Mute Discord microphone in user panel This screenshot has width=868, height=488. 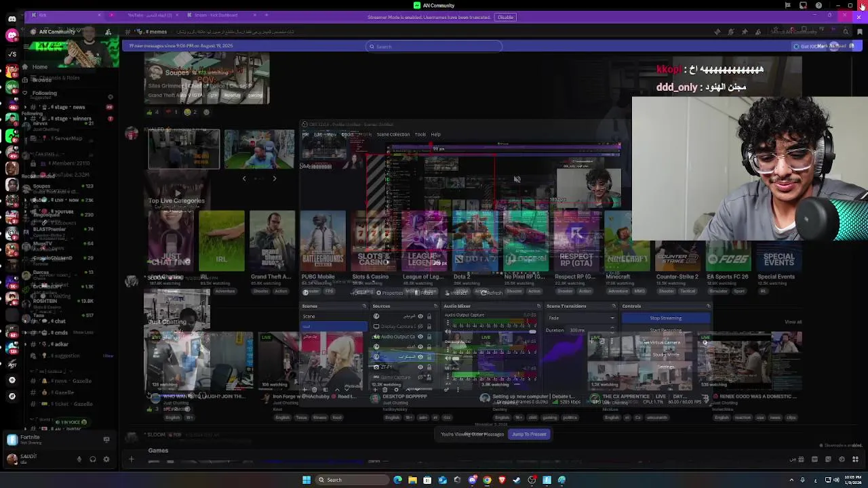(x=79, y=459)
